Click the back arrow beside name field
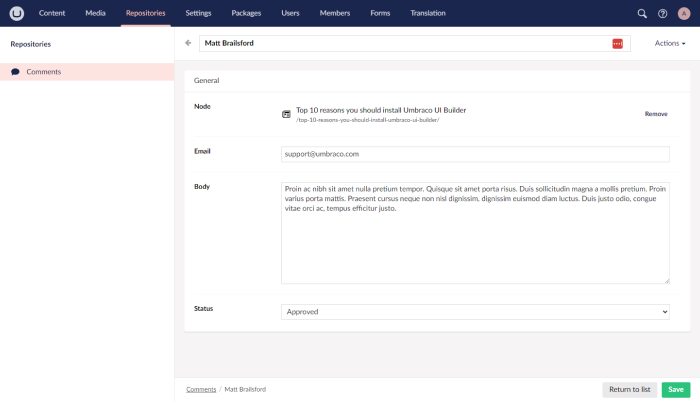This screenshot has height=402, width=700. (x=188, y=43)
